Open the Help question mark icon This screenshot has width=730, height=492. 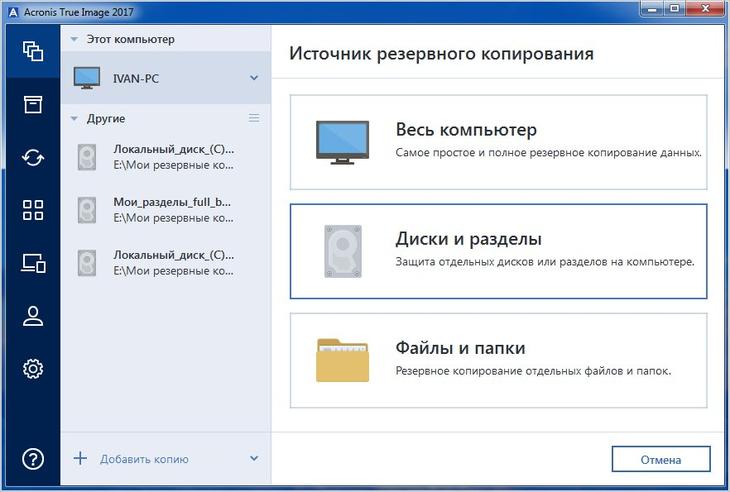(x=33, y=459)
